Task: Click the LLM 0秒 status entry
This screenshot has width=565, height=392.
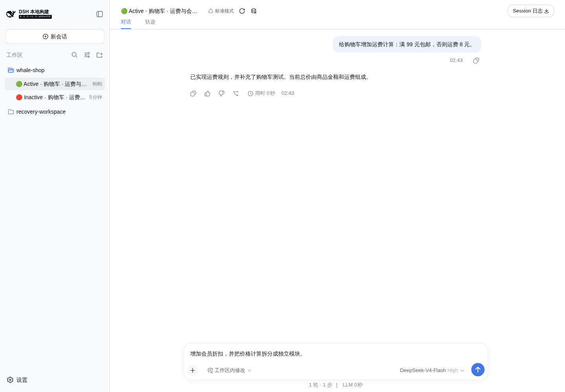Action: 353,385
